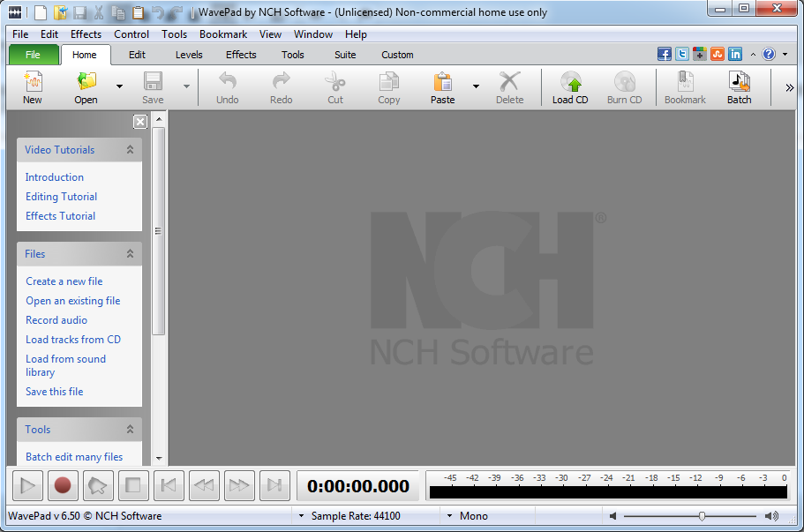Click the speaker mute icon
Screen dimensions: 804x532
click(613, 516)
